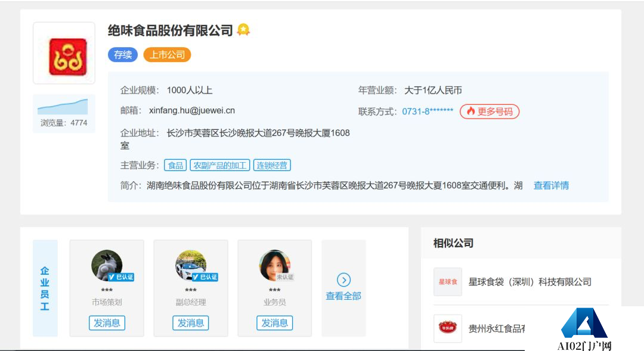Open 星球食袋（深圳）科技有限公司 link
Viewport: 644px width, 351px height.
530,282
